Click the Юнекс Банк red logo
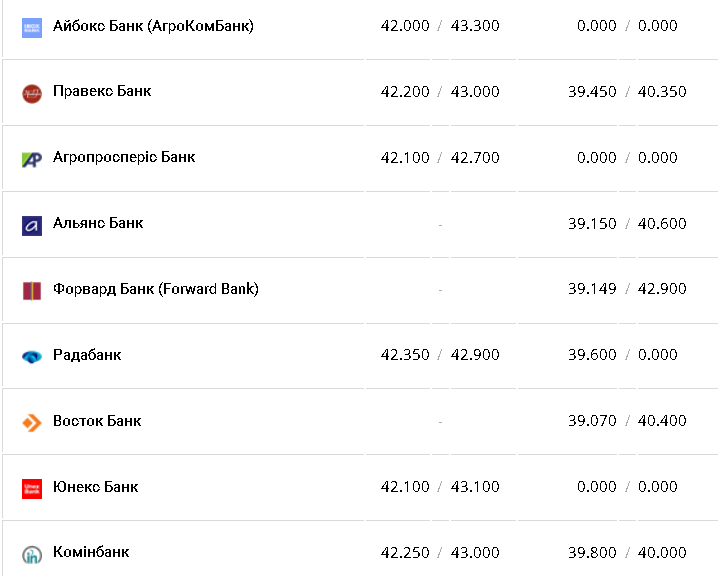The image size is (718, 576). click(32, 488)
